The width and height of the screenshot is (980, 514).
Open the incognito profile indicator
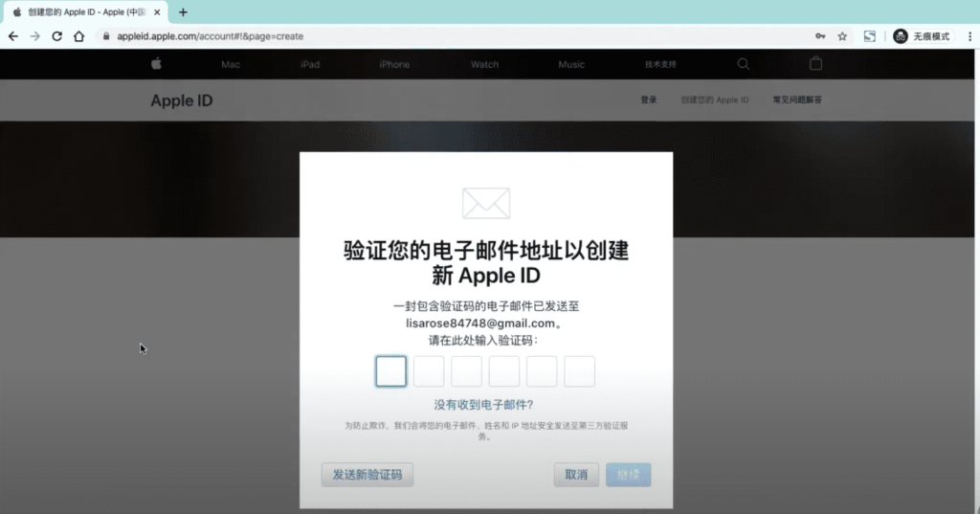(922, 36)
